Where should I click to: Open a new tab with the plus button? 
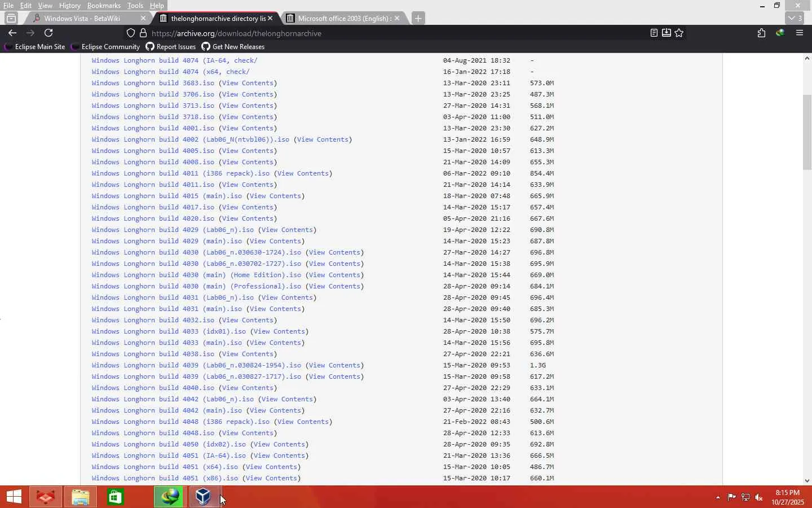pos(418,19)
